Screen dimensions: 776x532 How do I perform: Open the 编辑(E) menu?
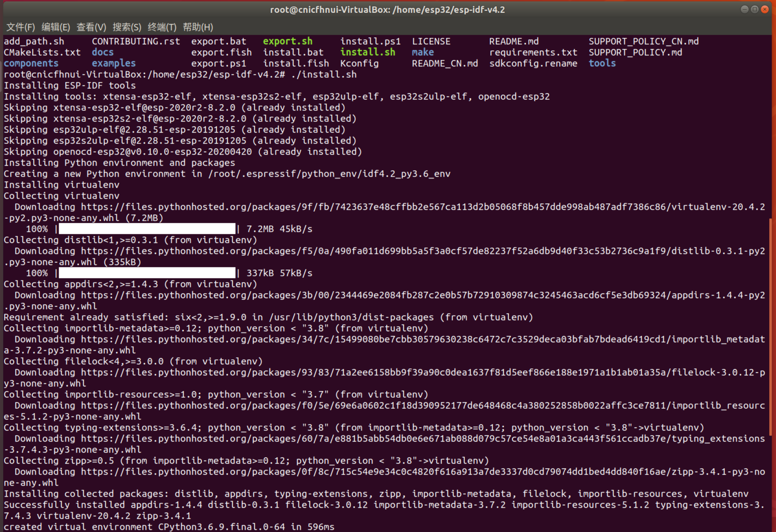pos(56,27)
